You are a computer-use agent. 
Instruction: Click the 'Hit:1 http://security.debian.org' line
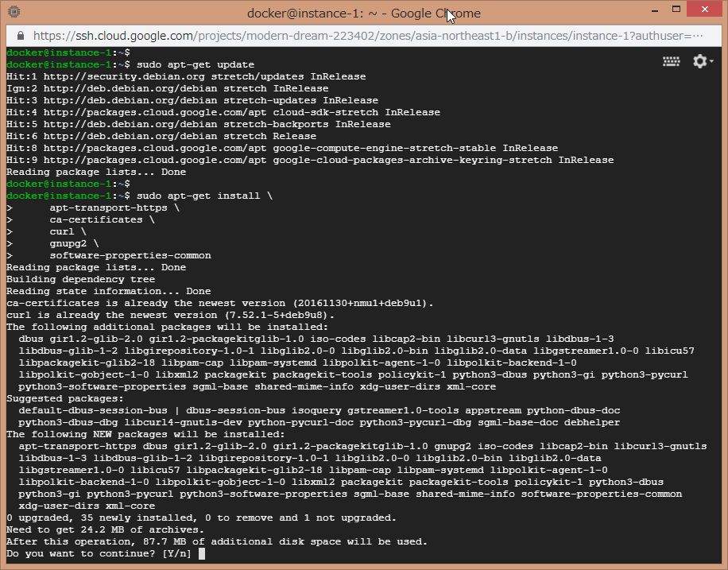pyautogui.click(x=186, y=76)
